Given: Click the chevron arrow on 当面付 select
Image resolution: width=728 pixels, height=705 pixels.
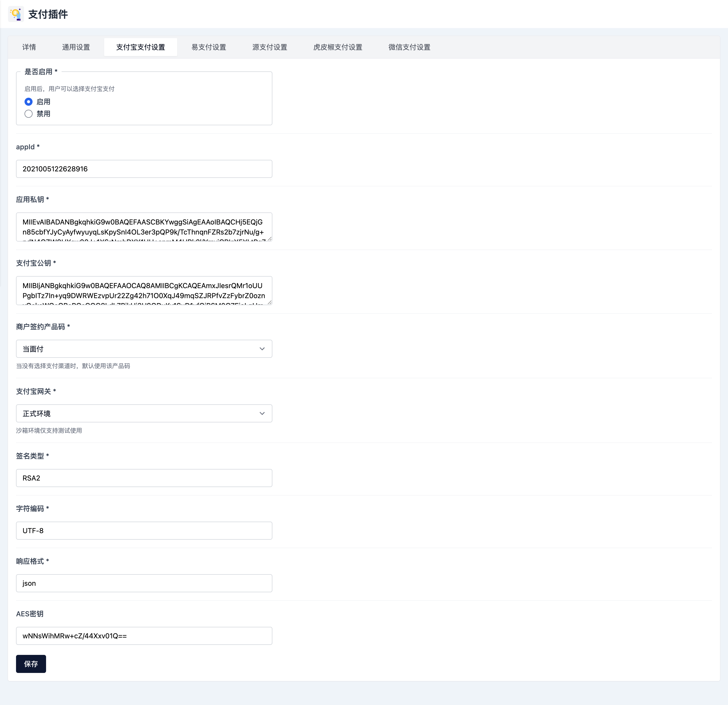Looking at the screenshot, I should [262, 348].
